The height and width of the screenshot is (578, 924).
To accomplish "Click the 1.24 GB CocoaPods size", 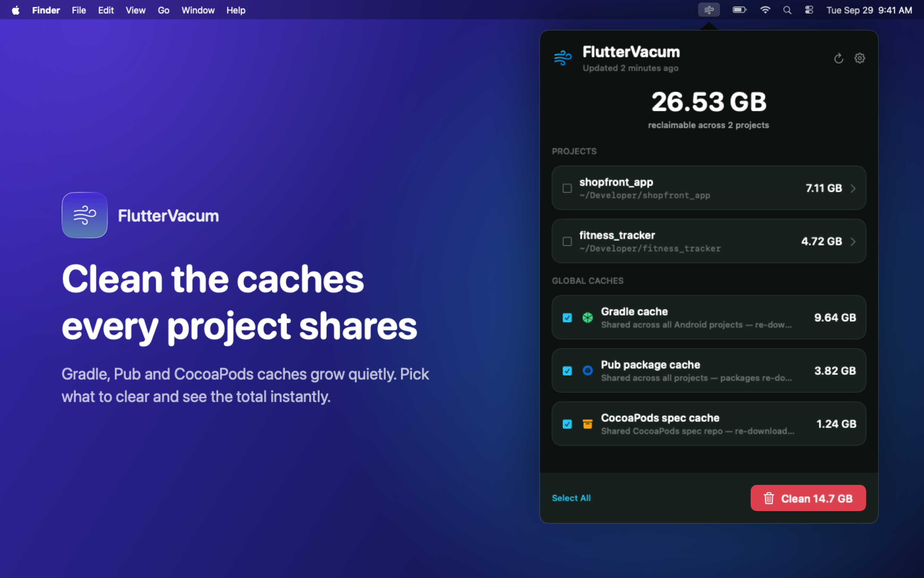I will click(x=836, y=424).
